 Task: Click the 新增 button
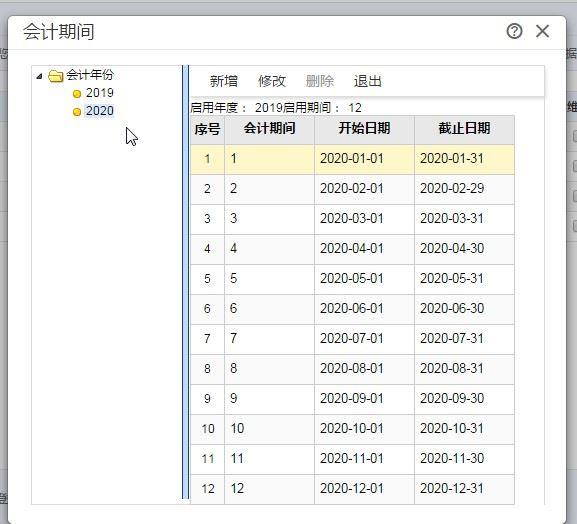point(224,81)
